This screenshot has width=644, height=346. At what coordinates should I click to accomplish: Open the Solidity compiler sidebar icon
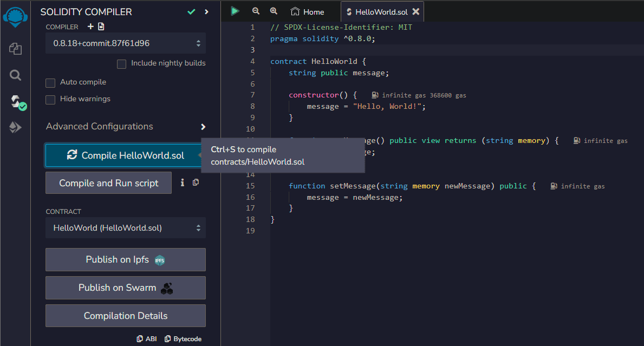[17, 102]
